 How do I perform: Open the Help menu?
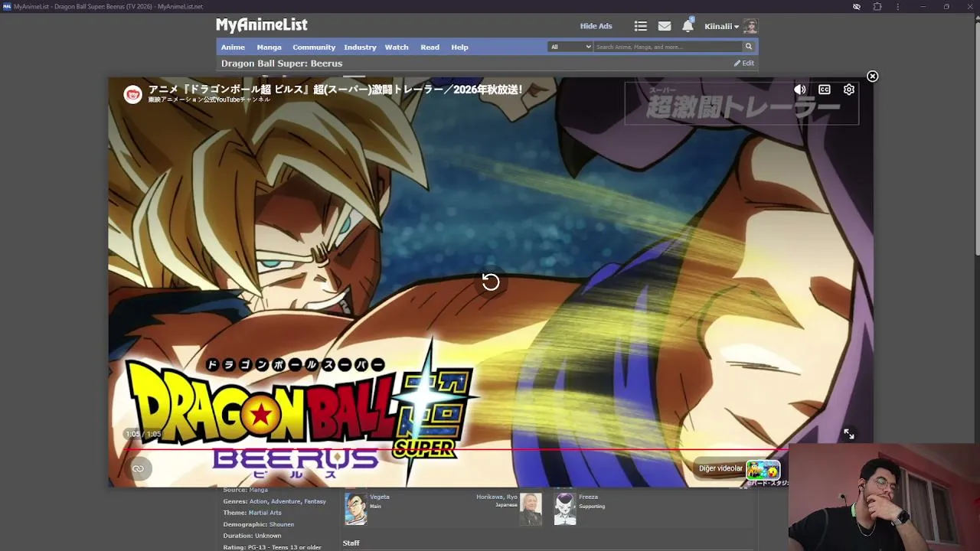pyautogui.click(x=459, y=47)
